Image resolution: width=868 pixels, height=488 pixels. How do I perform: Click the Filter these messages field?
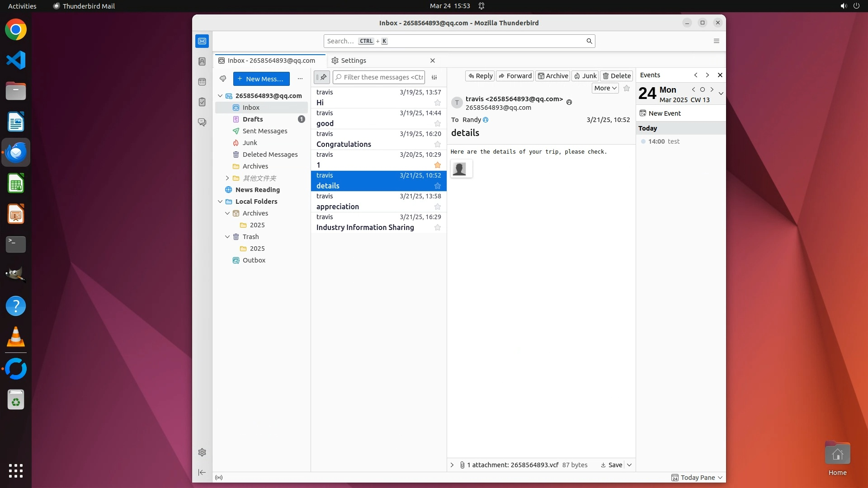click(382, 77)
